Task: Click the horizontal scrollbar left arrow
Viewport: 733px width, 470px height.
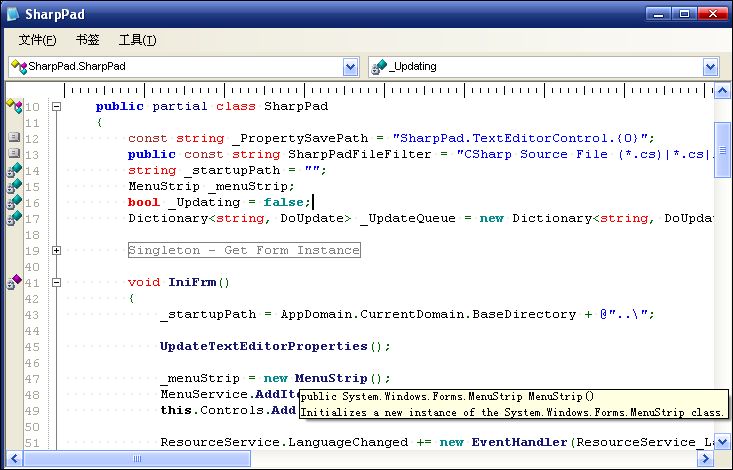Action: point(14,459)
